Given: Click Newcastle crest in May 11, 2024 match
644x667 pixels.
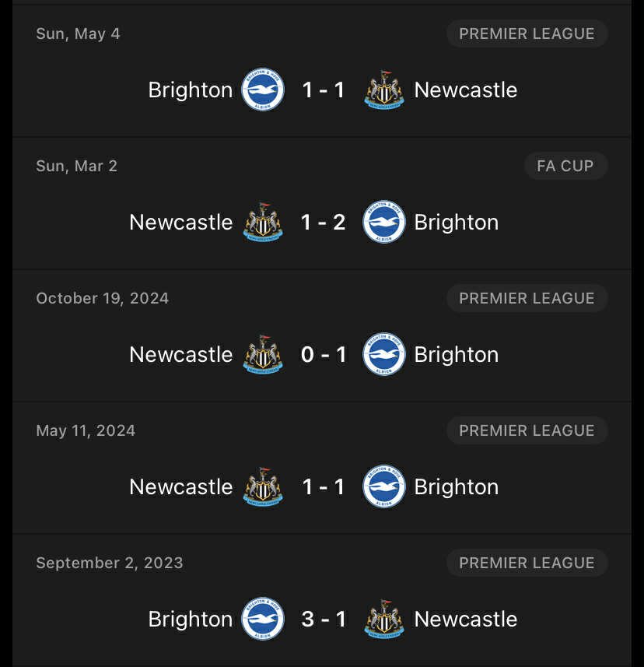Looking at the screenshot, I should (263, 486).
